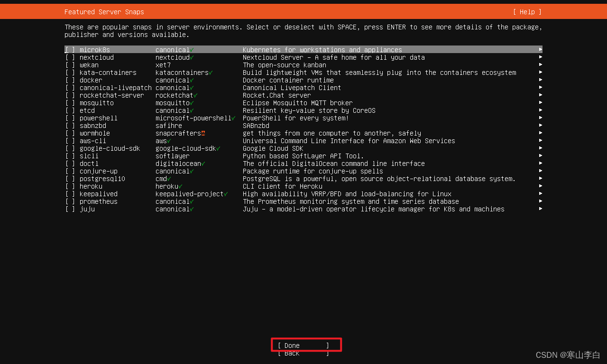Check the wekan snap checkbox
607x364 pixels.
coord(70,65)
